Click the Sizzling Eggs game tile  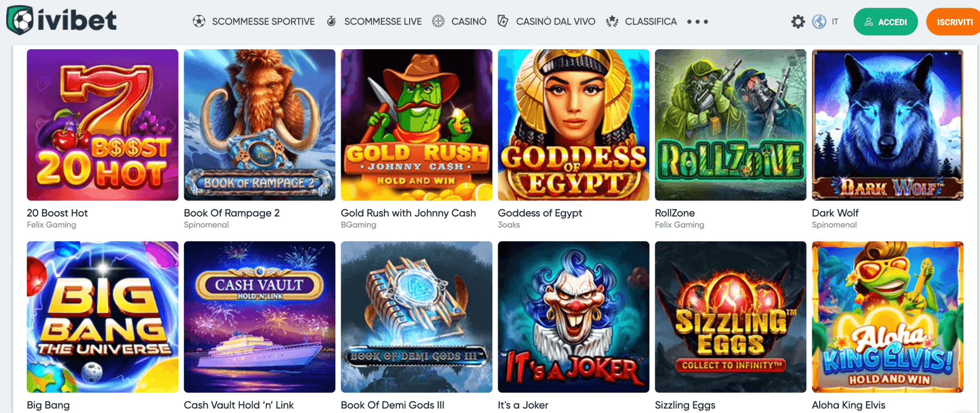pyautogui.click(x=730, y=317)
